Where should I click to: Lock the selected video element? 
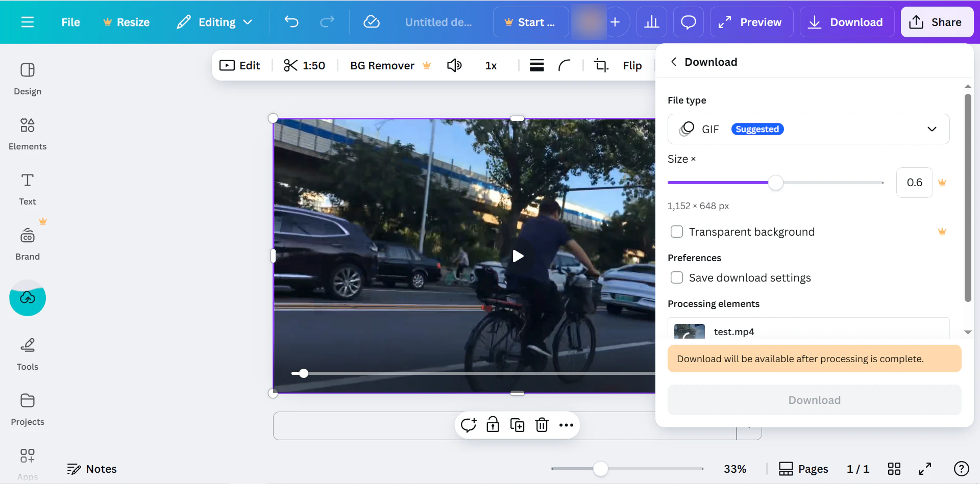493,425
